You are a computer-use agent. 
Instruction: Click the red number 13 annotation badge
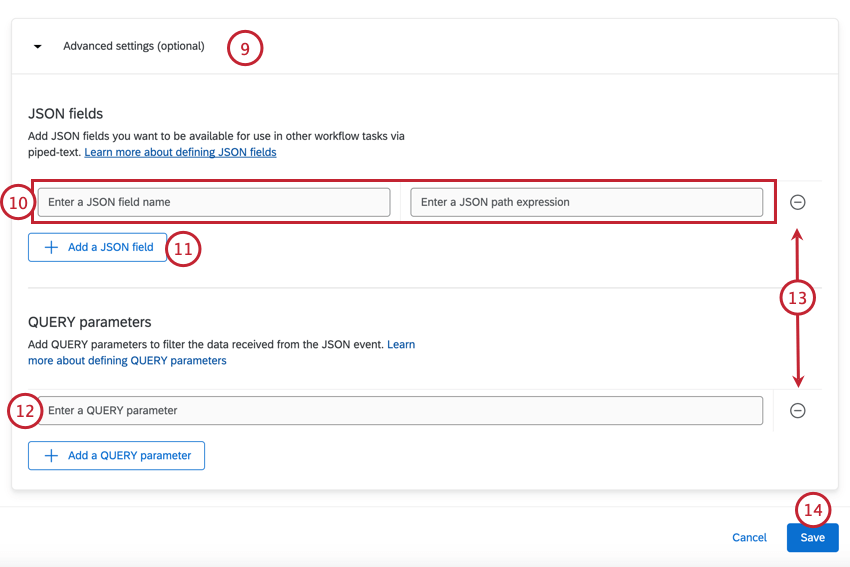(x=798, y=298)
